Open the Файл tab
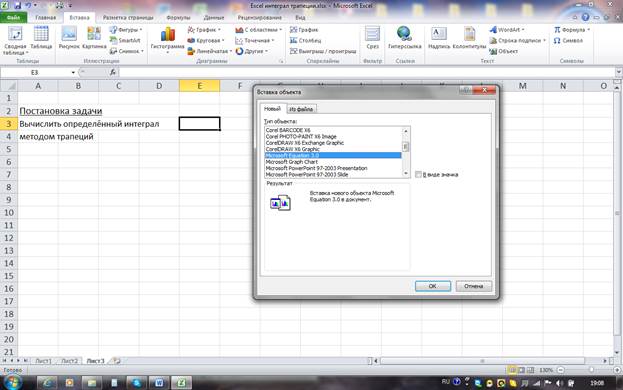The height and width of the screenshot is (390, 623). click(14, 17)
